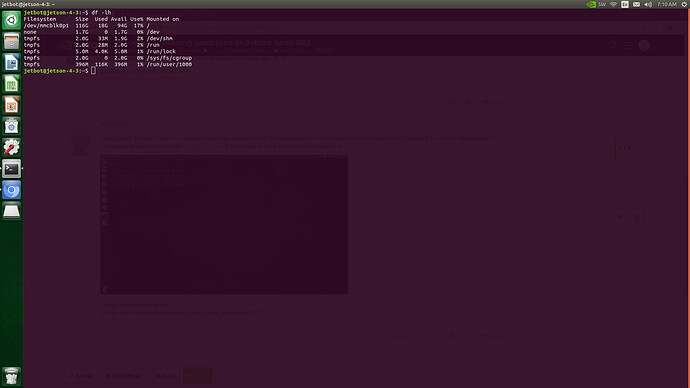690x388 pixels.
Task: Open keyboard input source En indicator
Action: pyautogui.click(x=625, y=4)
